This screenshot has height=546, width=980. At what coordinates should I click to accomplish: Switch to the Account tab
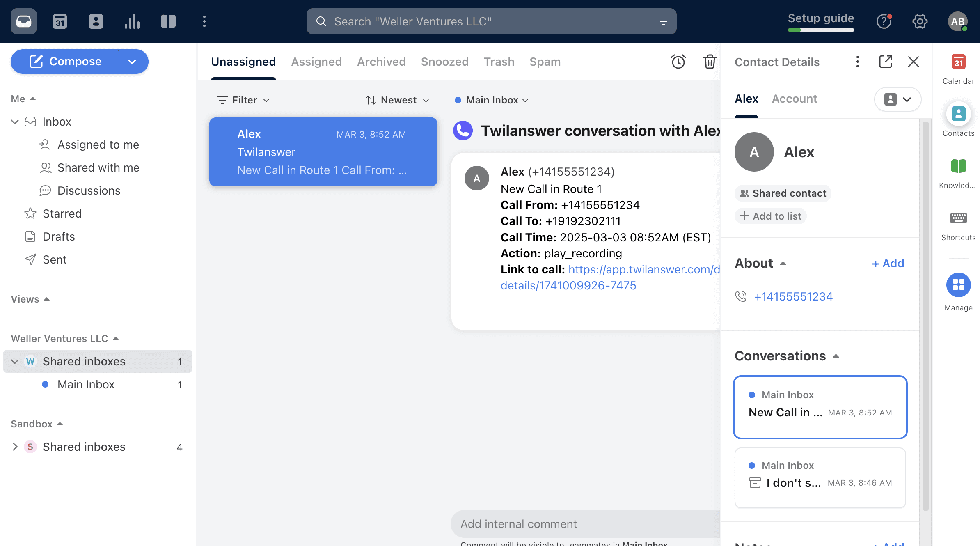[x=794, y=99]
